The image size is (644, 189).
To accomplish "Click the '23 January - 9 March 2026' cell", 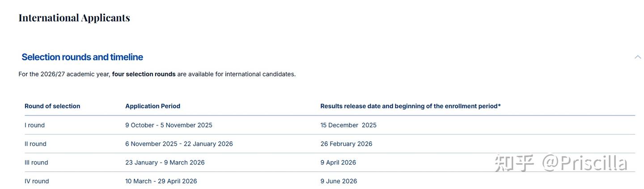I will pos(165,163).
